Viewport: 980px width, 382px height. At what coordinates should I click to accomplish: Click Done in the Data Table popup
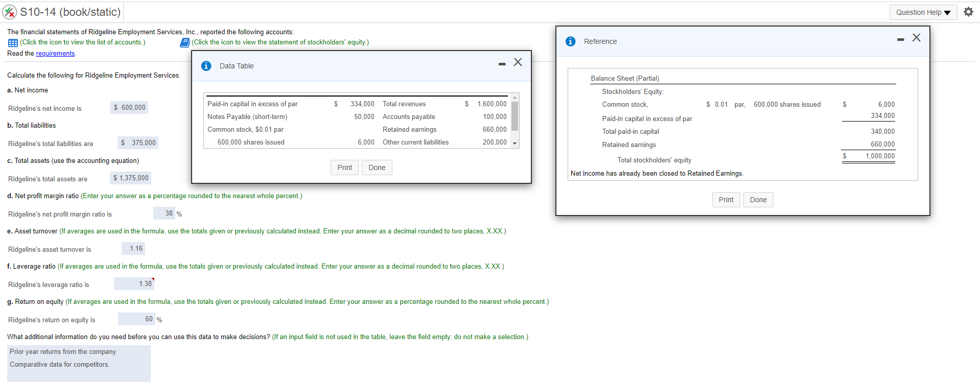point(377,168)
